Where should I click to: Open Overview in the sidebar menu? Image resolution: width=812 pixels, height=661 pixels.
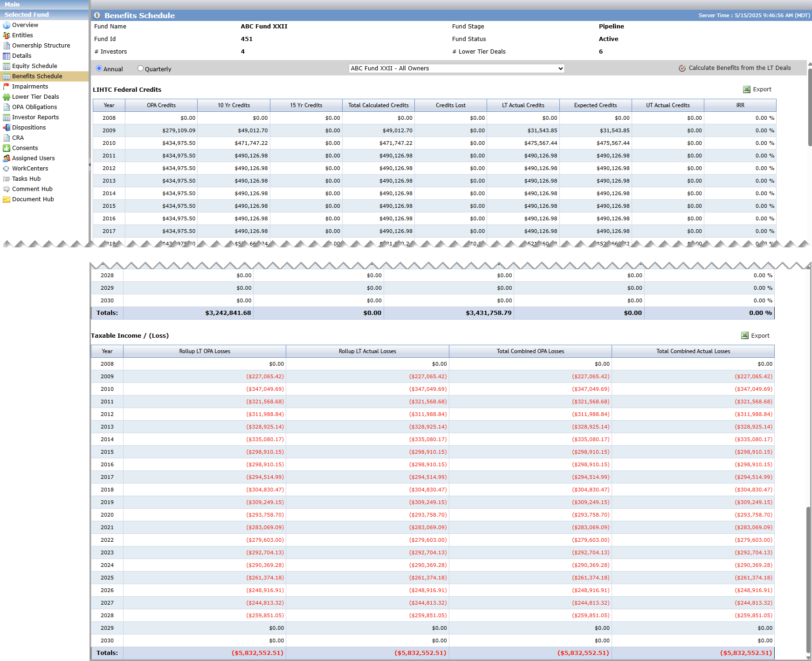25,25
